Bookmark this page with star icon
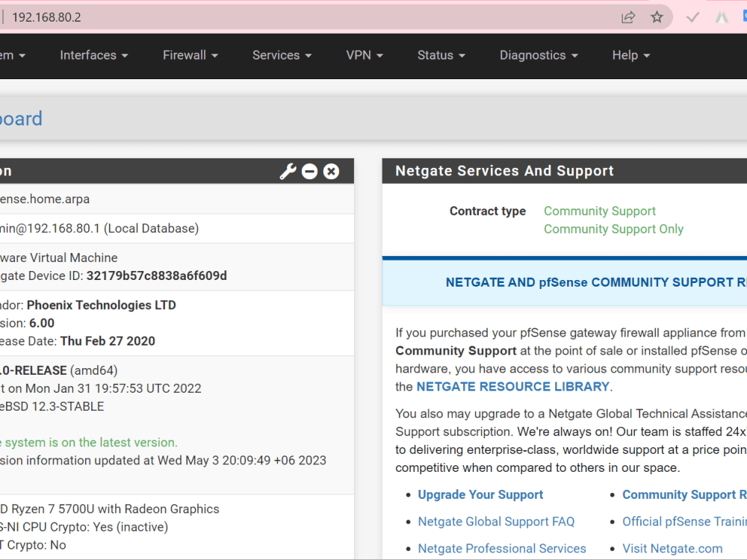Screen dimensions: 747x560 [657, 18]
